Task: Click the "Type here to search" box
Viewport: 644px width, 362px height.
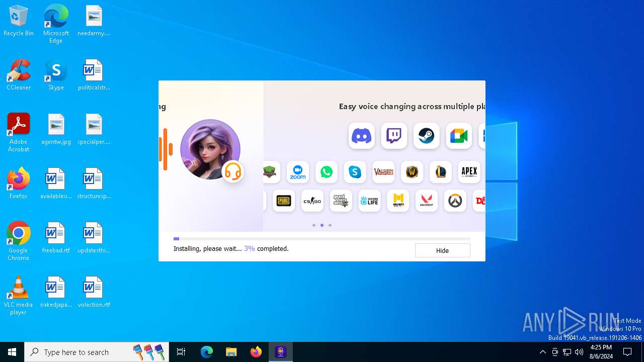Action: pos(97,352)
